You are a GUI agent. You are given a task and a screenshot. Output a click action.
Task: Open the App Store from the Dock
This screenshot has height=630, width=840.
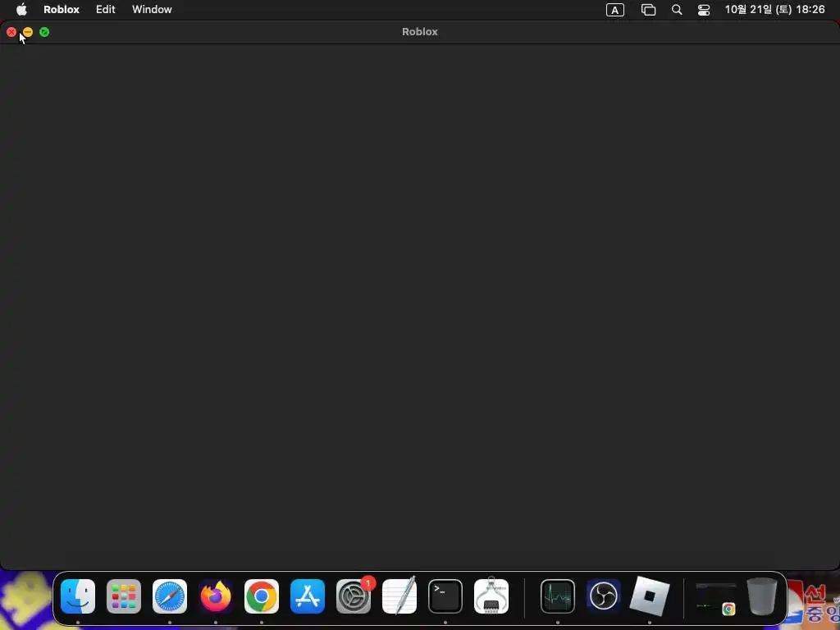click(x=308, y=596)
